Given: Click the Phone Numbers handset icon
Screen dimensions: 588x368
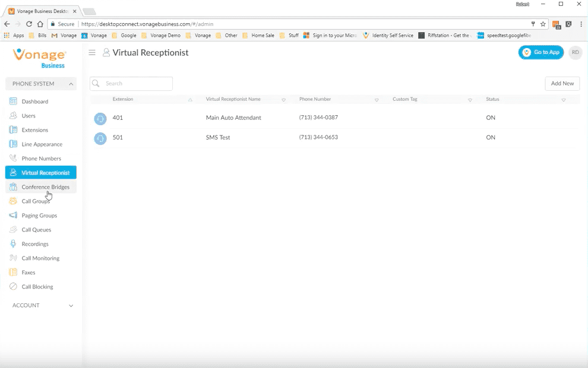Looking at the screenshot, I should pos(13,158).
